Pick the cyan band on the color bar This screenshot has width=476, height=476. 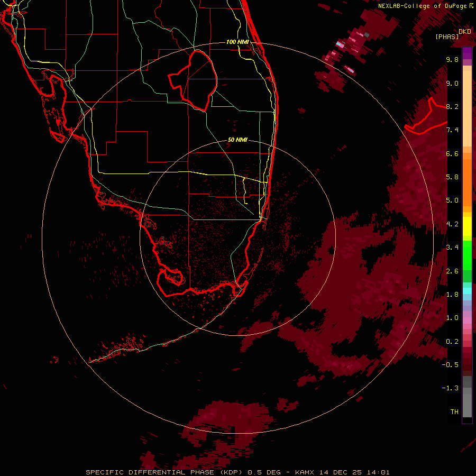467,290
